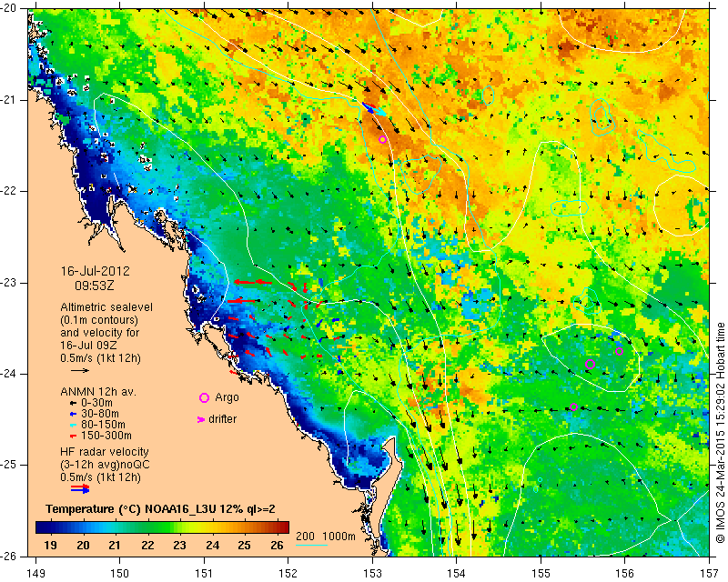Click the longitude axis label 155
Image resolution: width=728 pixels, height=582 pixels.
click(x=541, y=574)
